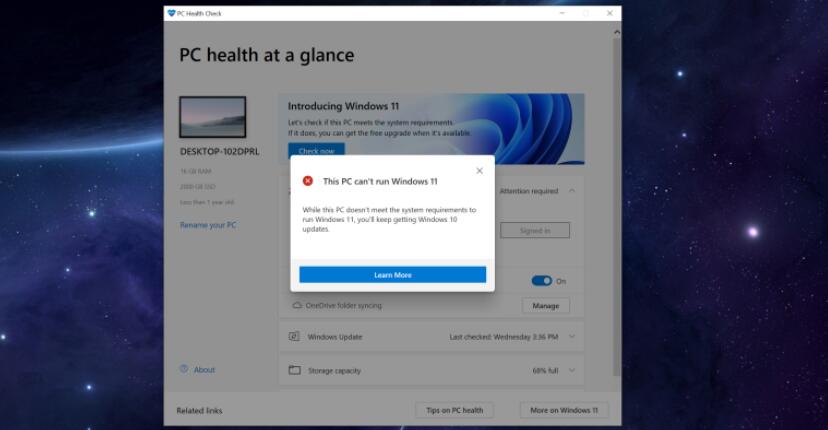Image resolution: width=828 pixels, height=430 pixels.
Task: Collapse the Attention required section
Action: (572, 191)
